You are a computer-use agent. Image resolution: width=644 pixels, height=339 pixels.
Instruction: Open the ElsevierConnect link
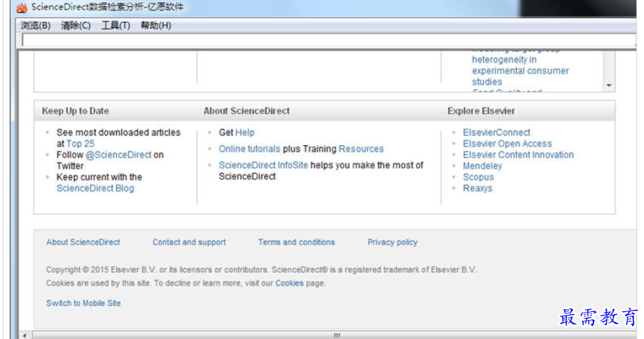click(x=497, y=133)
